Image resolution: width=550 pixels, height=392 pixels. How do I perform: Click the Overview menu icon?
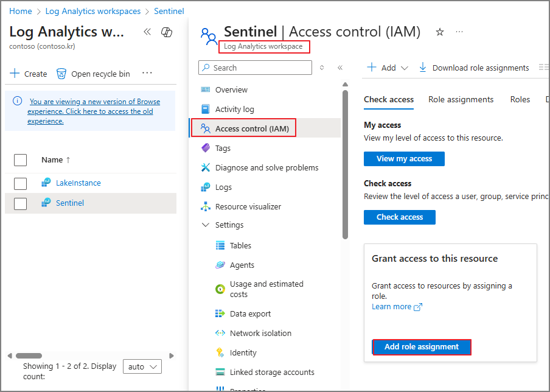(x=206, y=89)
